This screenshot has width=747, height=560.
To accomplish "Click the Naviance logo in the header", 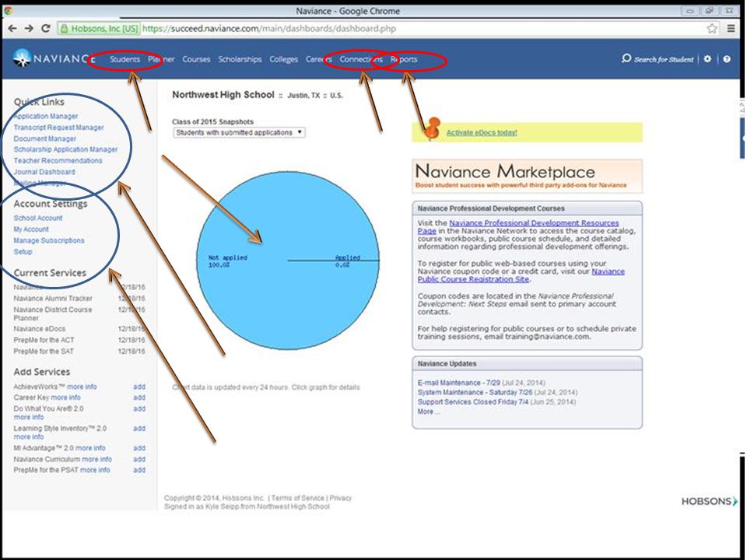I will coord(54,58).
